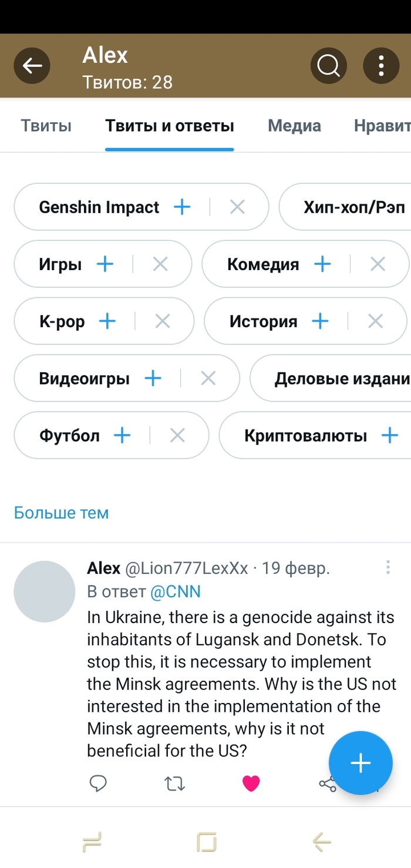Screen dimensions: 411x868
Task: Reply to the tweet via comment icon
Action: (x=98, y=783)
